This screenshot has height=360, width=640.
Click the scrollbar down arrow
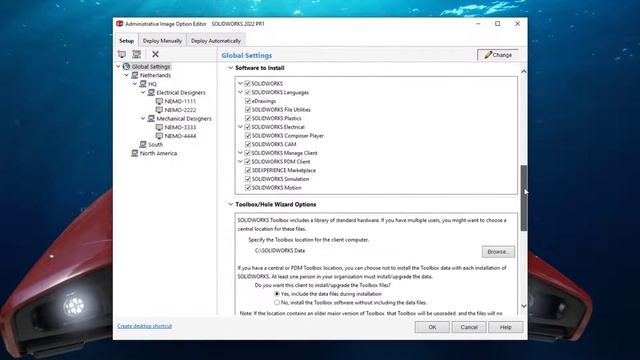[x=524, y=306]
